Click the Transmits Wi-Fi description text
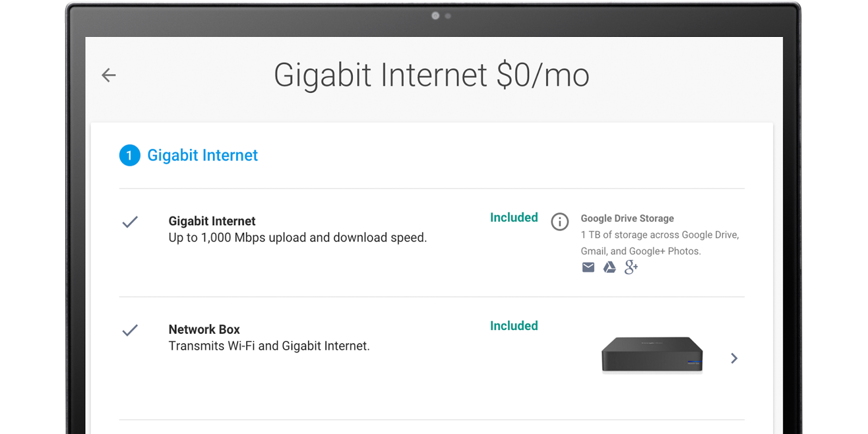Viewport: 868px width, 434px height. (x=269, y=346)
